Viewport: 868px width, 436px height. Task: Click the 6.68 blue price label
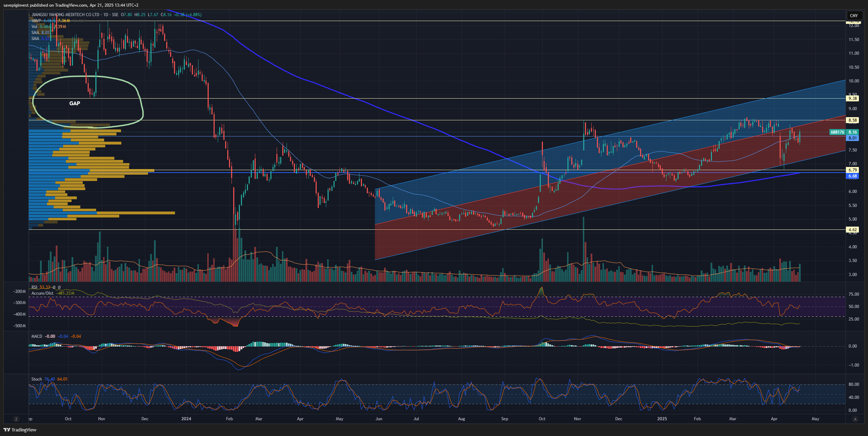[x=853, y=176]
